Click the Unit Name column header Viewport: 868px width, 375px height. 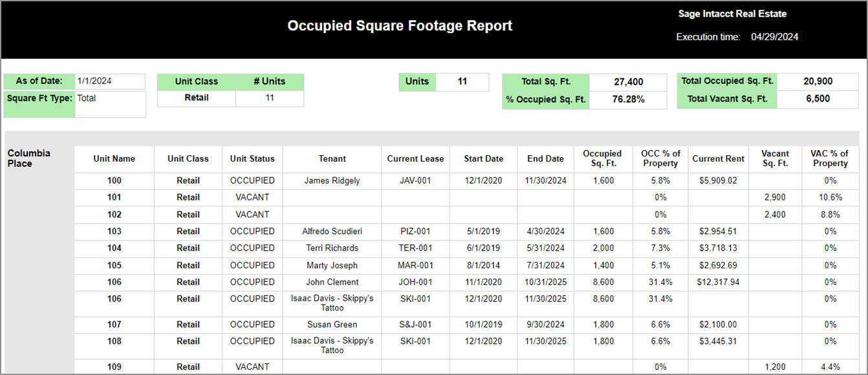click(x=114, y=158)
